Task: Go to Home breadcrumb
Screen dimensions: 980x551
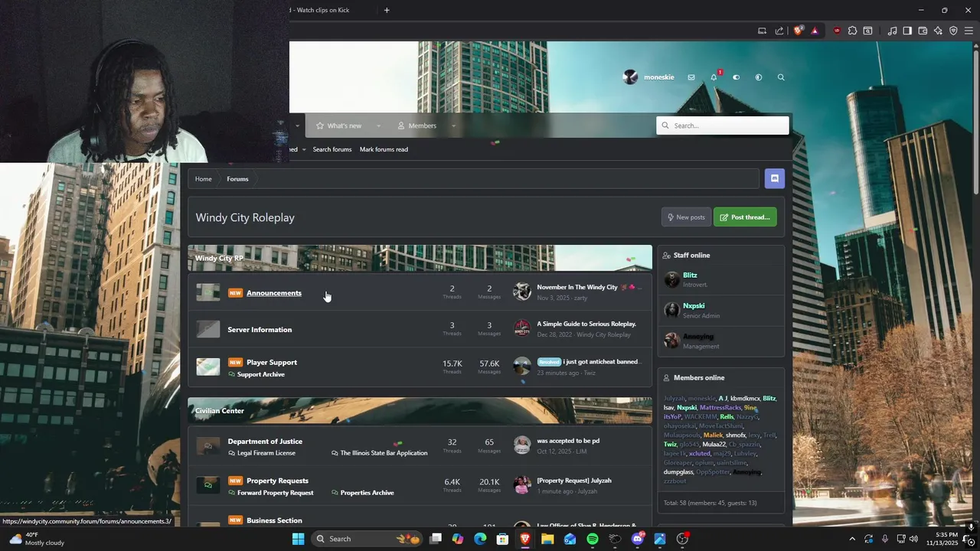Action: 203,179
